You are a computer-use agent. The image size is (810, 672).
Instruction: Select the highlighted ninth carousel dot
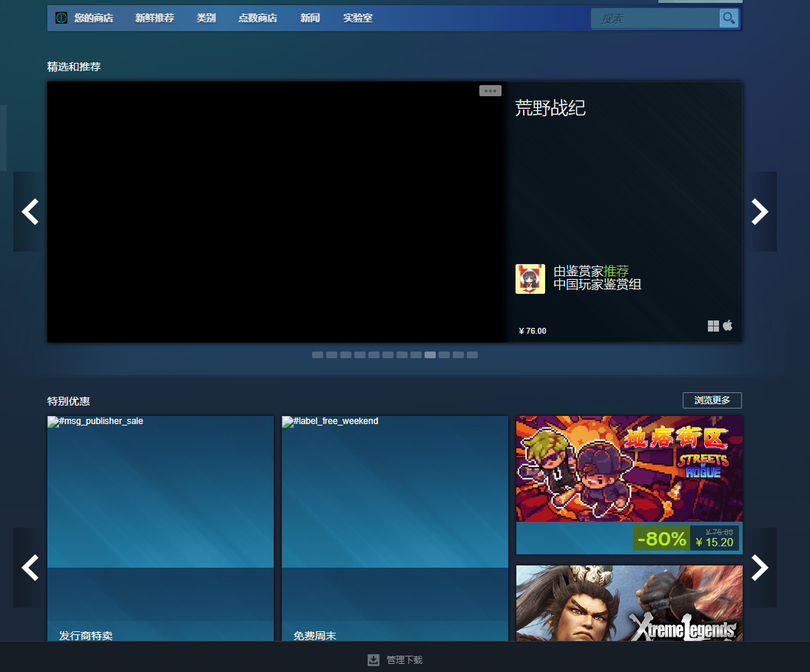coord(430,355)
